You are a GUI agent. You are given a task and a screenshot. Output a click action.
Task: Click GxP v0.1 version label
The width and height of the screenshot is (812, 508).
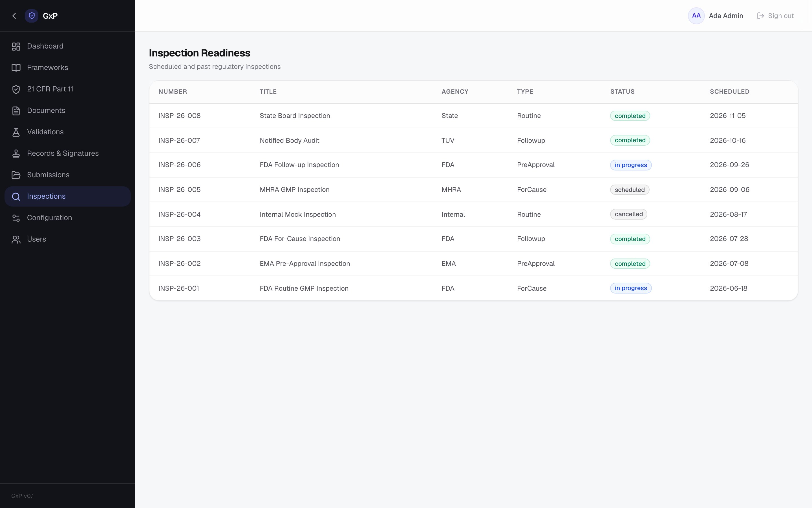tap(23, 496)
